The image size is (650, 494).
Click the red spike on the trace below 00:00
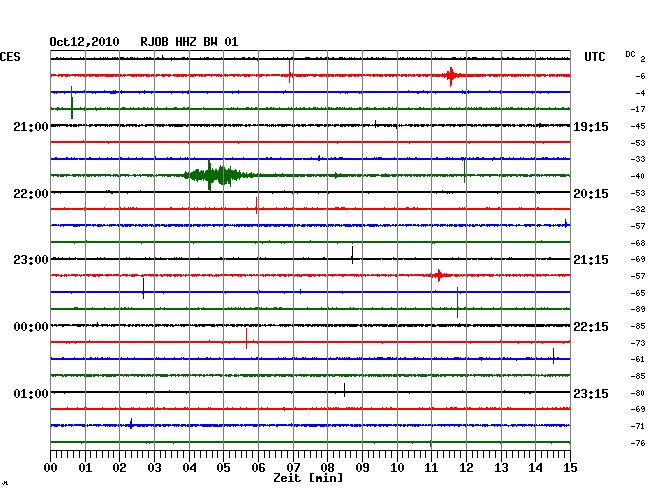247,339
